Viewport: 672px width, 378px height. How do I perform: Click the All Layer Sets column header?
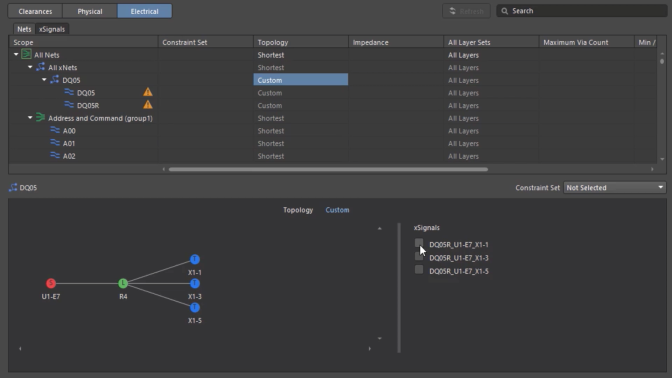click(x=491, y=42)
